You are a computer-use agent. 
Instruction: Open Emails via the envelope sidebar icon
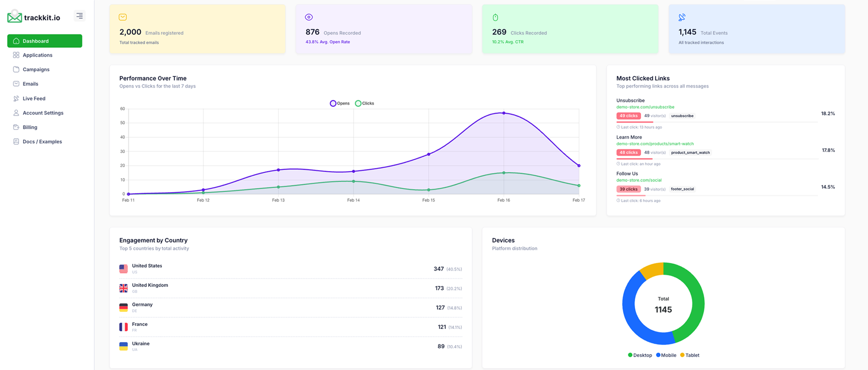tap(16, 83)
